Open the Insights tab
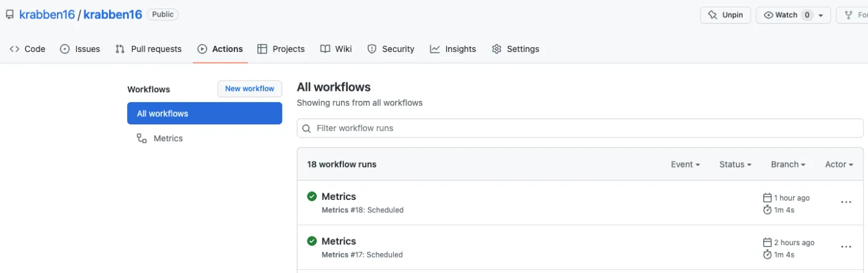Image resolution: width=868 pixels, height=273 pixels. [453, 49]
